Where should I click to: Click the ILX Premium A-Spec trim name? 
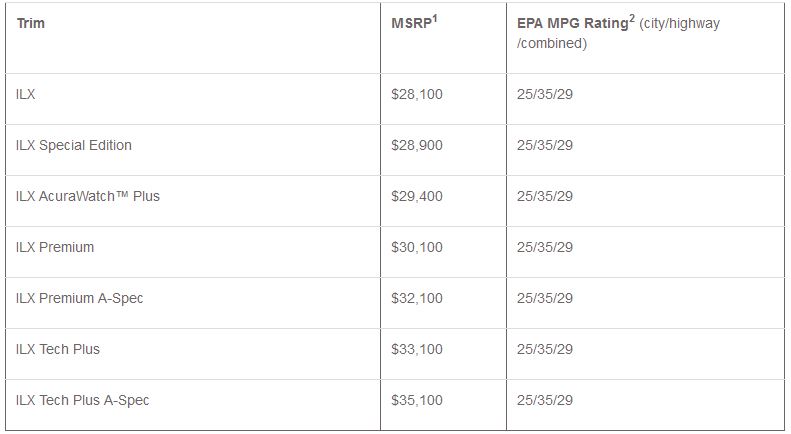coord(80,298)
